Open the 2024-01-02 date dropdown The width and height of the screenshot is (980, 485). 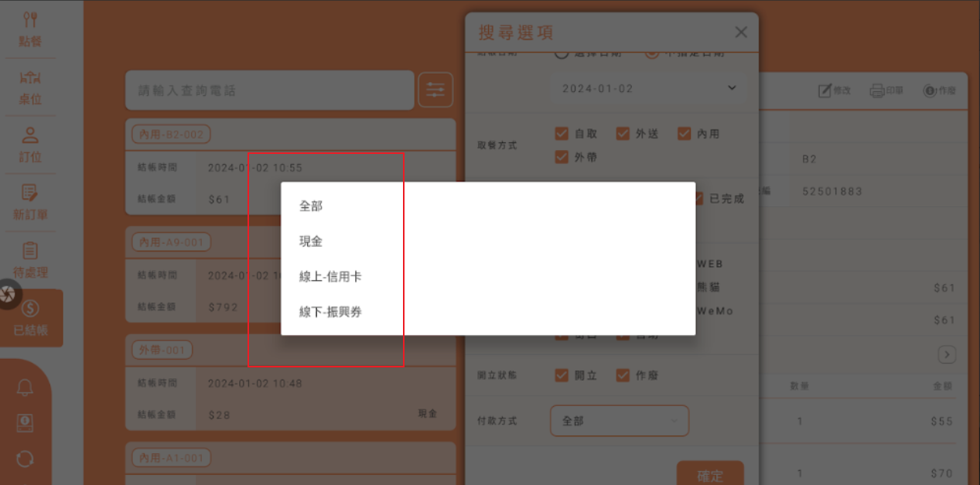click(648, 88)
